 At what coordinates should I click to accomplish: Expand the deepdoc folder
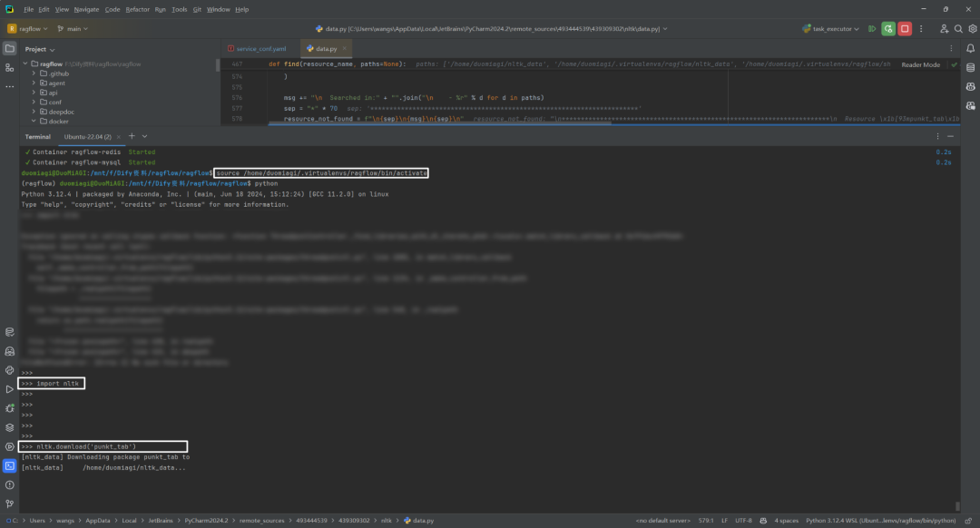[x=34, y=112]
